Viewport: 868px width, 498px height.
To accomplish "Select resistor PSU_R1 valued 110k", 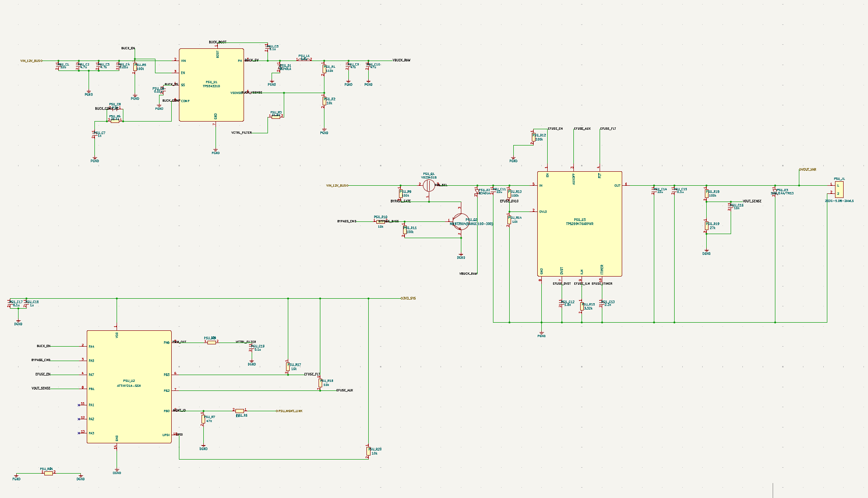I will point(324,69).
